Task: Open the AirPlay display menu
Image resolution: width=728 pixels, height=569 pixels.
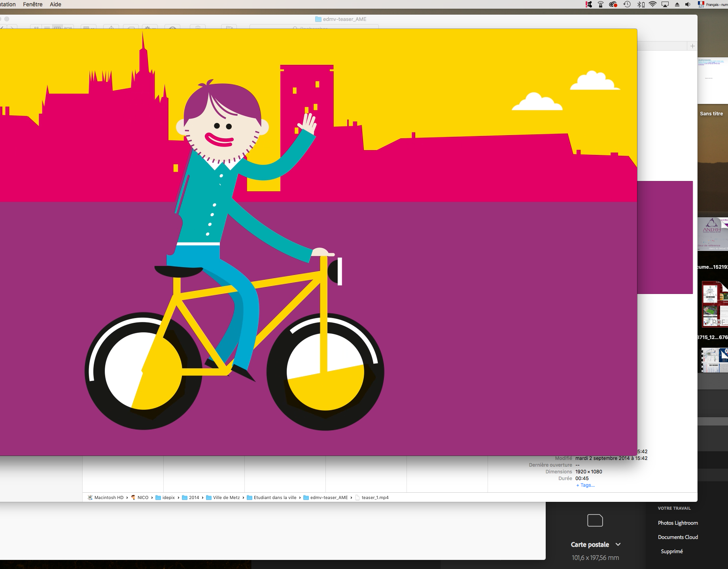Action: [x=665, y=4]
